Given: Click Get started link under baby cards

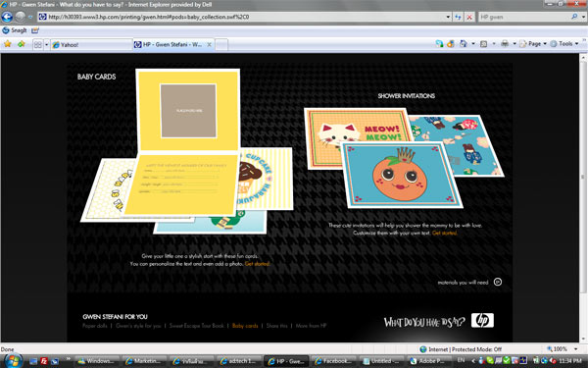Looking at the screenshot, I should point(257,264).
